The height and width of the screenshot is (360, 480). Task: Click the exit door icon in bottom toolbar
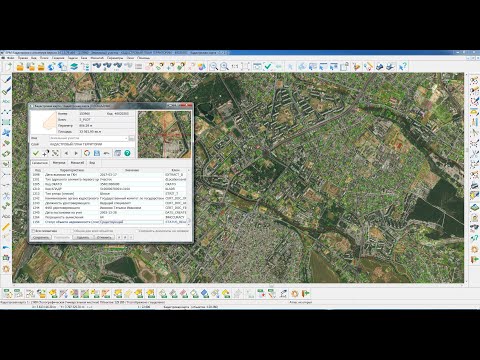click(305, 293)
